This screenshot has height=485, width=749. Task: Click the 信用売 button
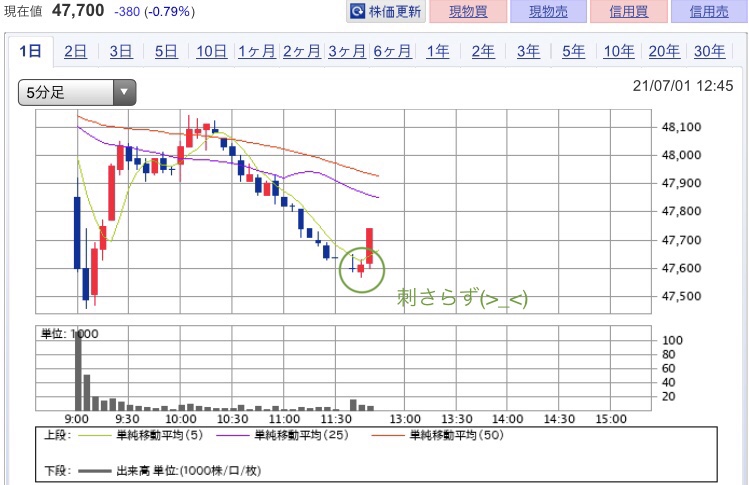tap(709, 11)
